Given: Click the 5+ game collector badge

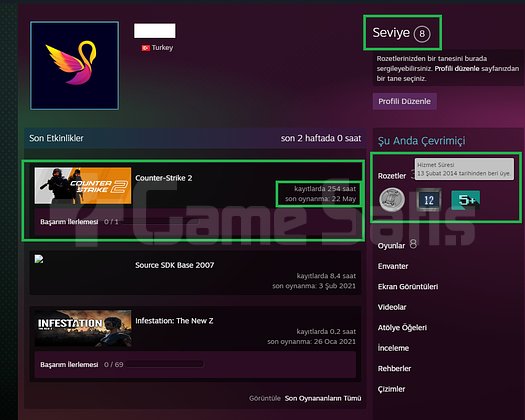Looking at the screenshot, I should point(466,200).
